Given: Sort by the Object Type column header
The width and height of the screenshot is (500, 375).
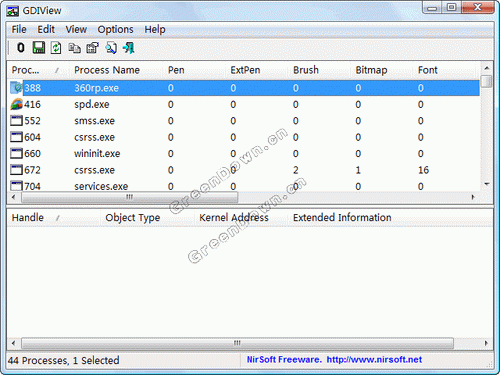Looking at the screenshot, I should [x=148, y=218].
